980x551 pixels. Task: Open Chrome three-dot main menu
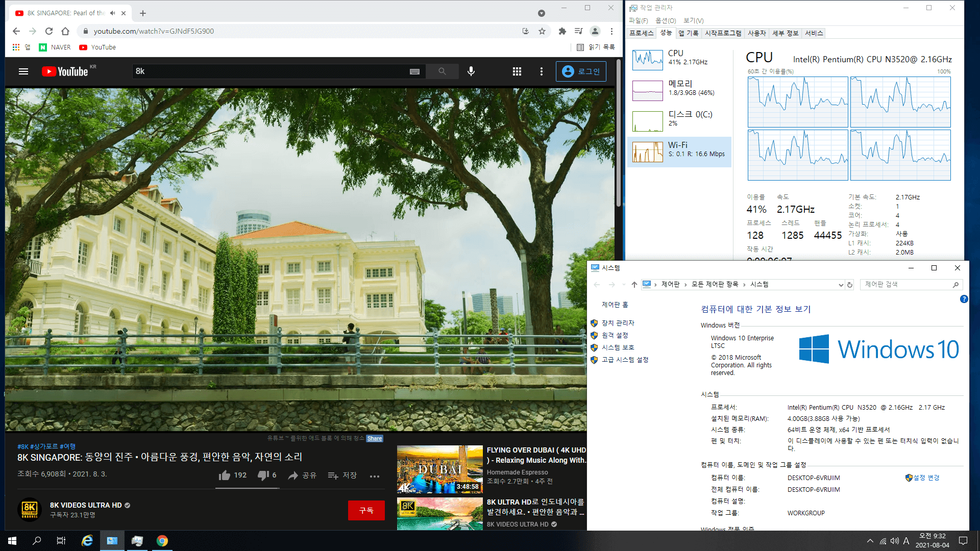point(611,31)
